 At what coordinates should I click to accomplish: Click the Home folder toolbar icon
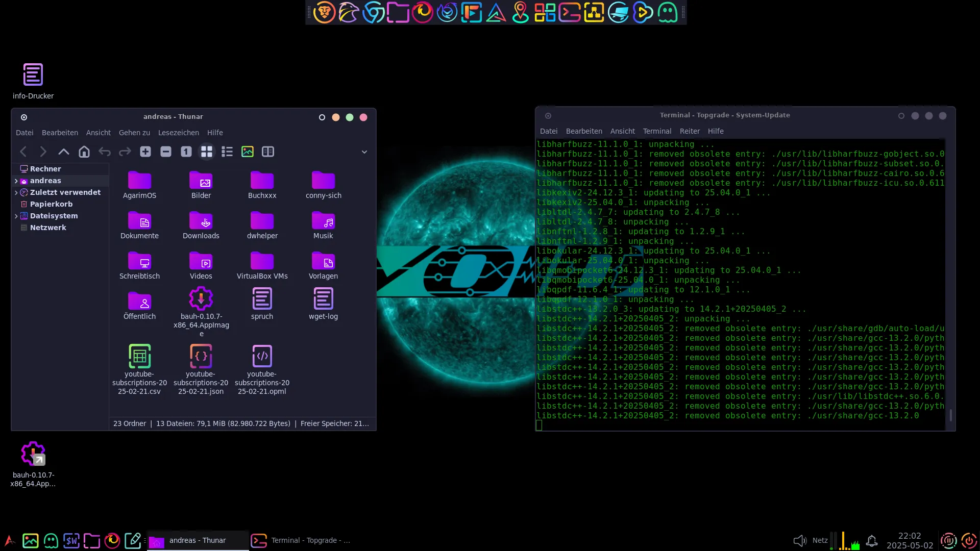point(84,152)
